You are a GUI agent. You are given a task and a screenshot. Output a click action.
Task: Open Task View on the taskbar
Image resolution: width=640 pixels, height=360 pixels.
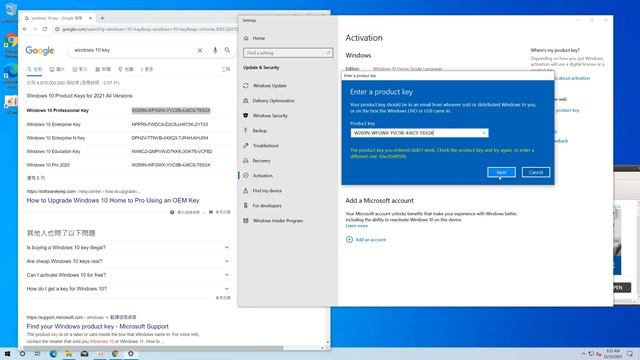pyautogui.click(x=37, y=354)
